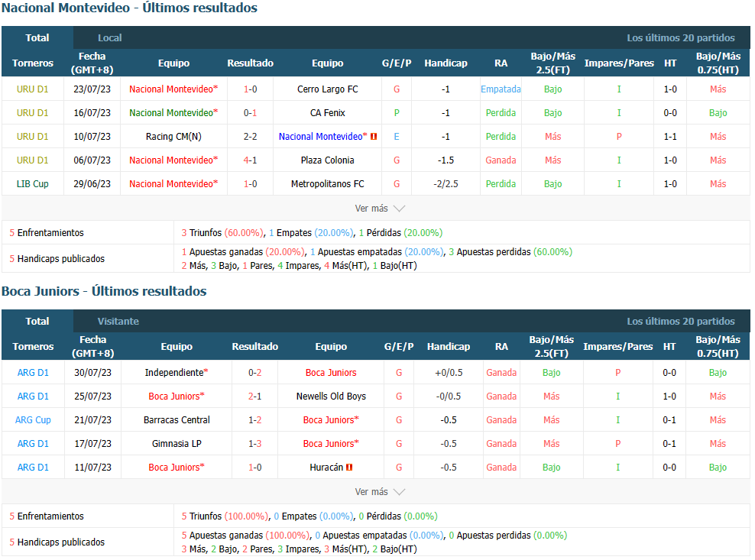Click the 'Nacional Montevideo - Últimos resultados' heading
This screenshot has height=560, width=755.
tap(129, 8)
